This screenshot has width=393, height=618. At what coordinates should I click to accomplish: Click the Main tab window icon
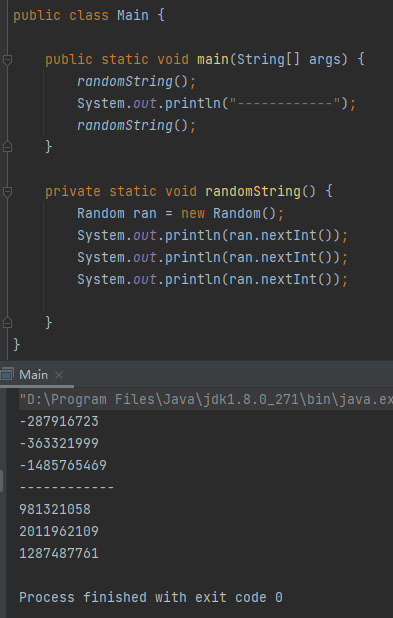click(x=7, y=373)
